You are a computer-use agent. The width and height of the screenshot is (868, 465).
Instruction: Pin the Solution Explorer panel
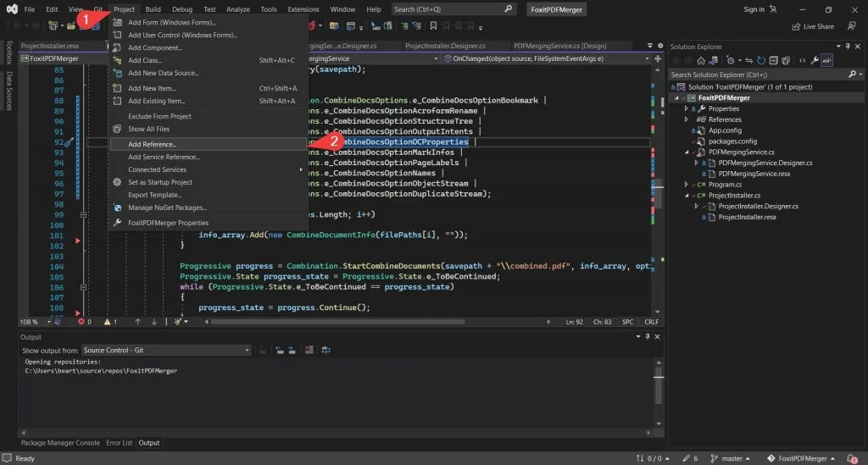pyautogui.click(x=848, y=47)
